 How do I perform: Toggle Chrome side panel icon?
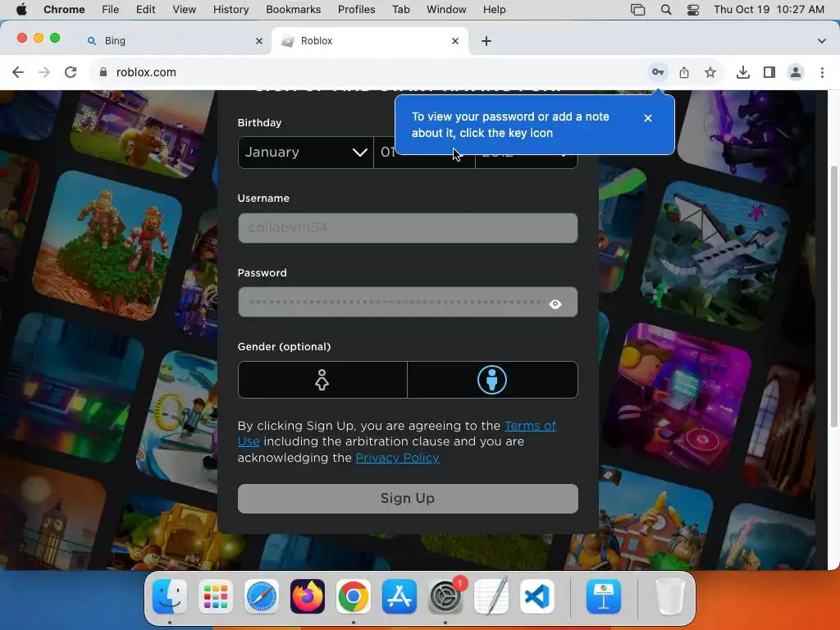(769, 72)
